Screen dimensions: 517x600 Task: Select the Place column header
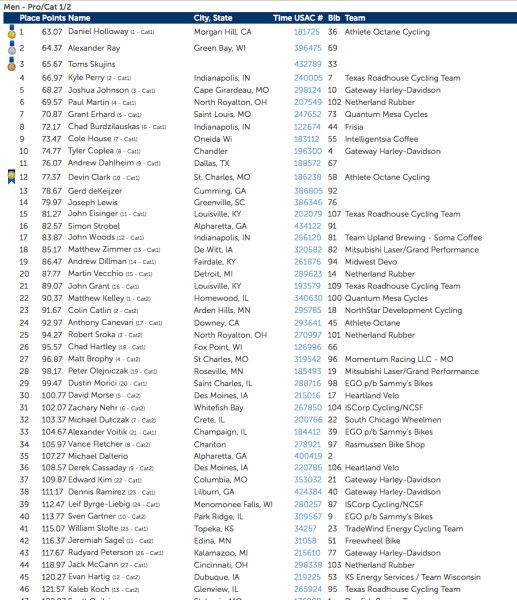pyautogui.click(x=29, y=18)
